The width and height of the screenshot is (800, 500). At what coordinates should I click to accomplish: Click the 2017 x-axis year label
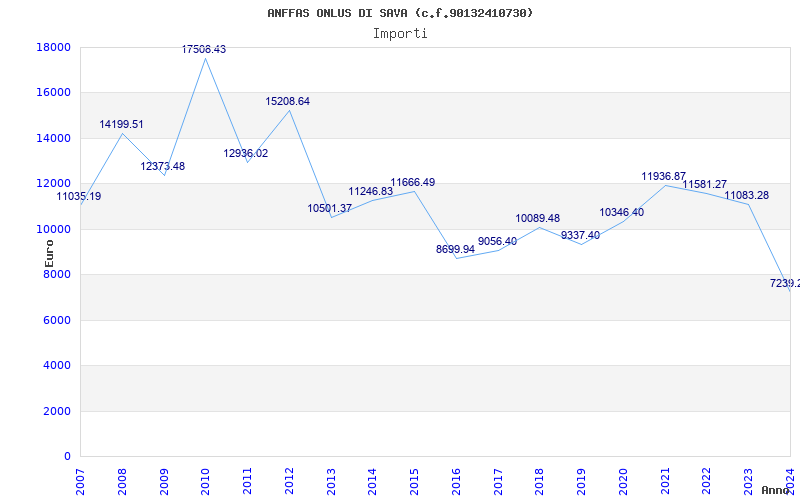(x=498, y=482)
